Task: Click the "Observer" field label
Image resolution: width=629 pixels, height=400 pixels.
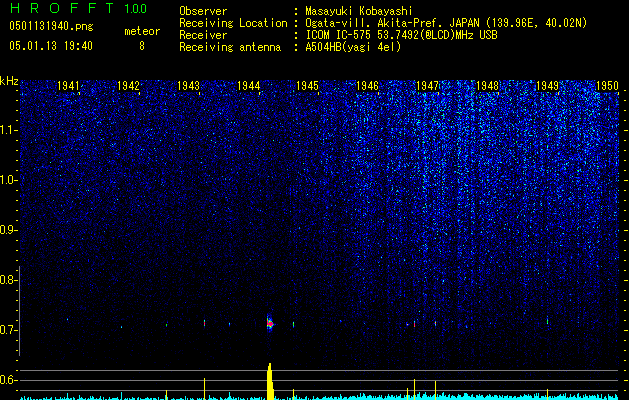Action: [203, 11]
